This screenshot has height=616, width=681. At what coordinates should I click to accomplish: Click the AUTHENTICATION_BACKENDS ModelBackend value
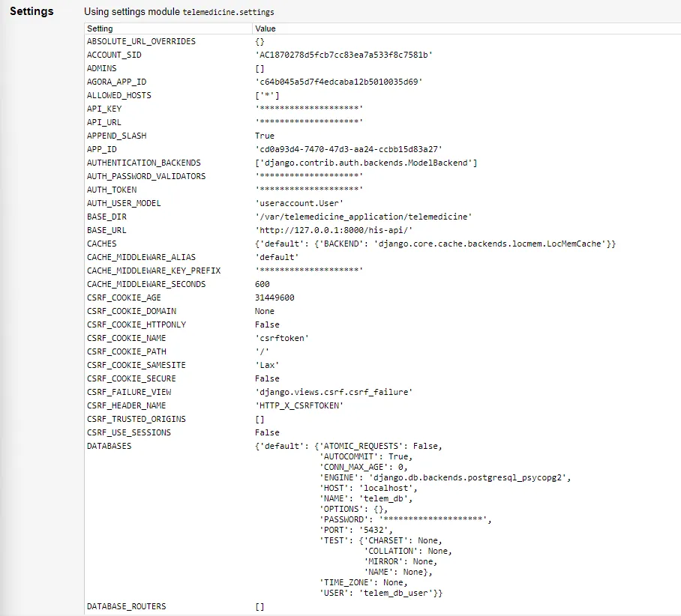coord(366,163)
